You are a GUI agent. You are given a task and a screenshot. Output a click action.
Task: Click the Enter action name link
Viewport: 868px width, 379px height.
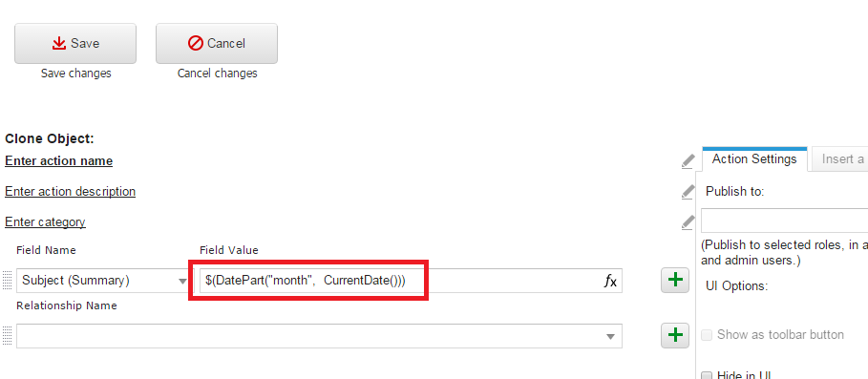click(x=58, y=161)
